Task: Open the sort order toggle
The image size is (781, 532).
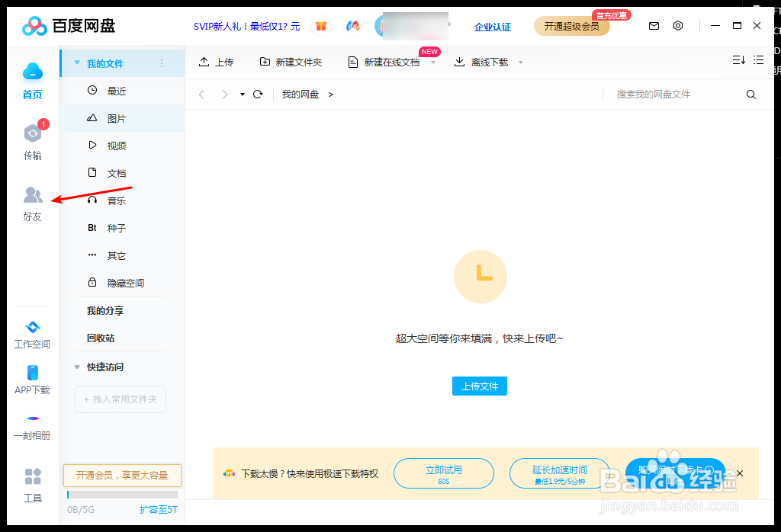Action: pyautogui.click(x=737, y=59)
